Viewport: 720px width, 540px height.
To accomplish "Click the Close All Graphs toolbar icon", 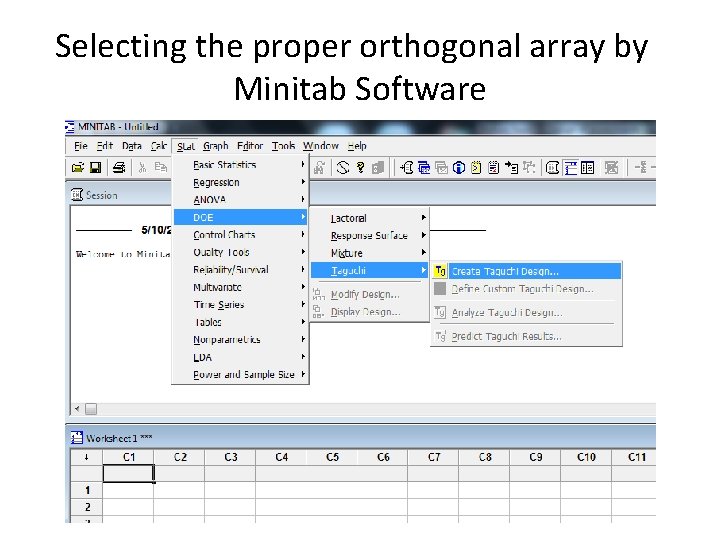I will pyautogui.click(x=611, y=168).
